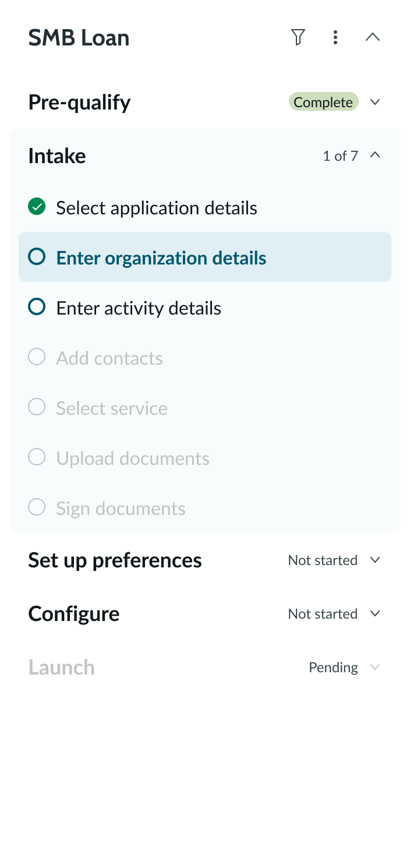410x868 pixels.
Task: Select the Enter organization details step
Action: point(160,257)
